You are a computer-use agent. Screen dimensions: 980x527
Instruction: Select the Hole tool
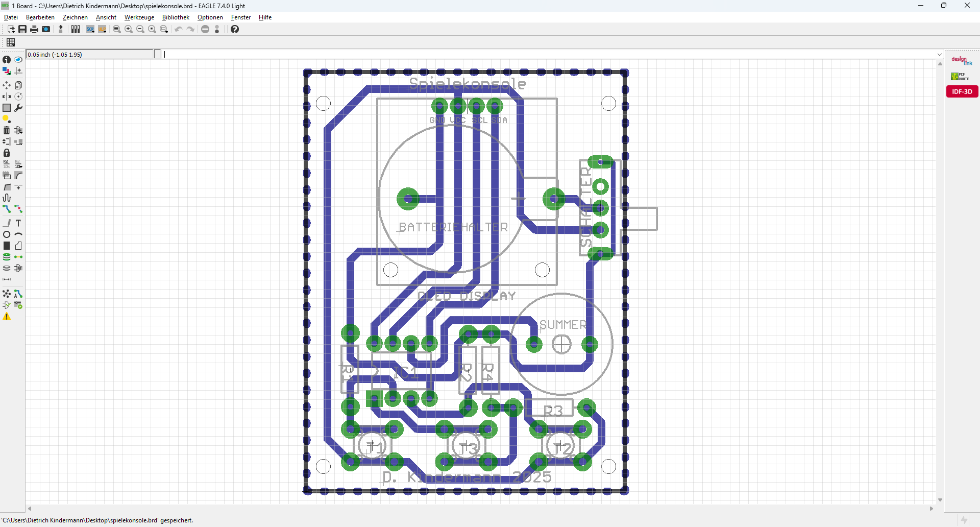click(7, 268)
